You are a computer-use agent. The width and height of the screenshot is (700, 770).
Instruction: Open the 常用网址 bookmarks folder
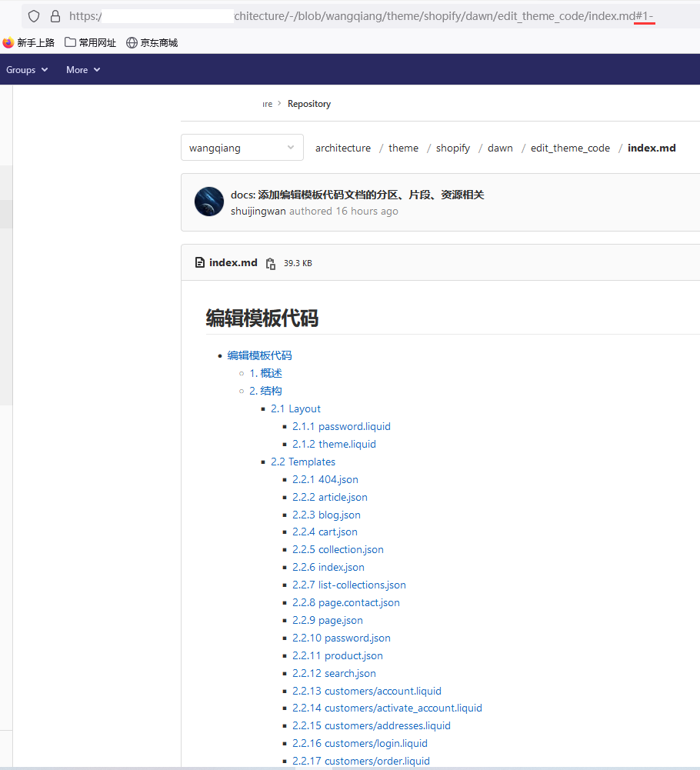[91, 43]
